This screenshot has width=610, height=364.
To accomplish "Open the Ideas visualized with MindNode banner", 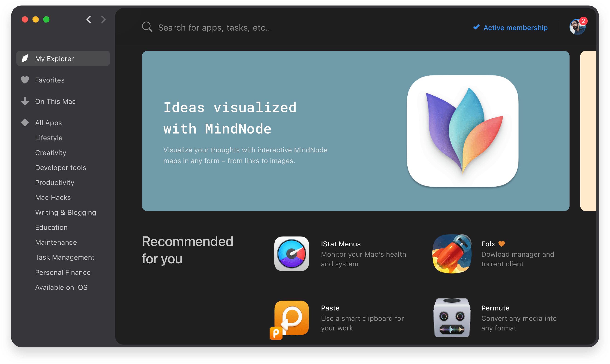I will click(355, 131).
